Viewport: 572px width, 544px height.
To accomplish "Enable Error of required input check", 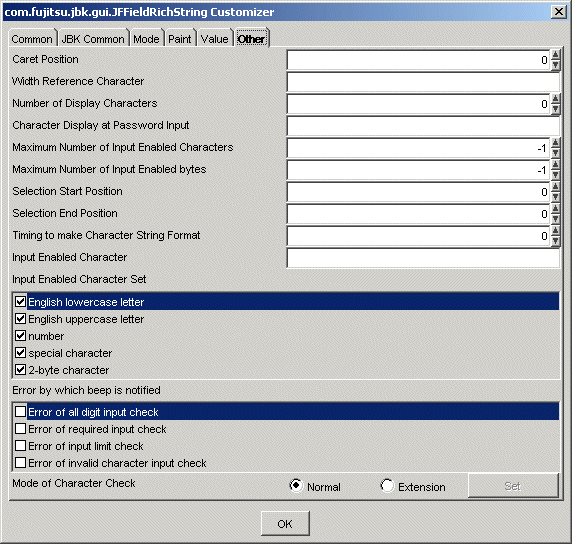I will (x=20, y=429).
